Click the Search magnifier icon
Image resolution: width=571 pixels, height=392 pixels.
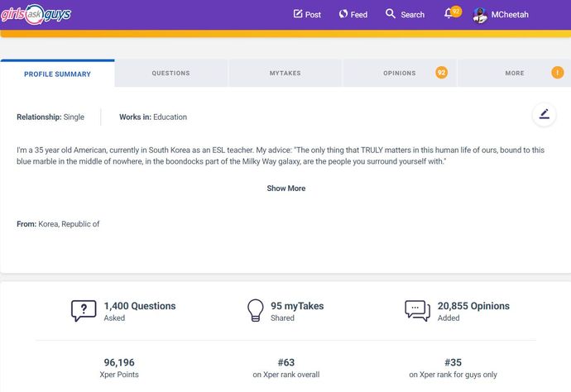click(391, 13)
